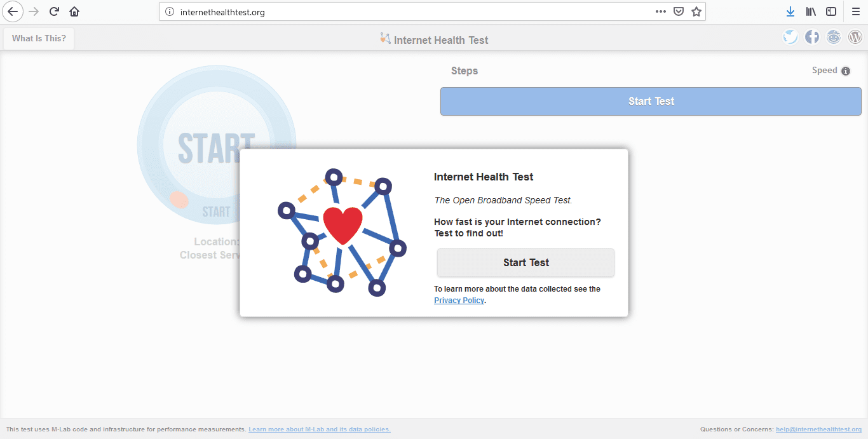This screenshot has width=868, height=439.
Task: Click Start Test in the dialog
Action: (x=526, y=262)
